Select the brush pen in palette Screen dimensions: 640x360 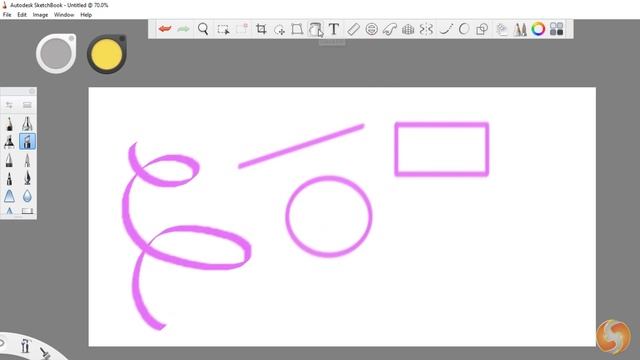click(x=9, y=178)
